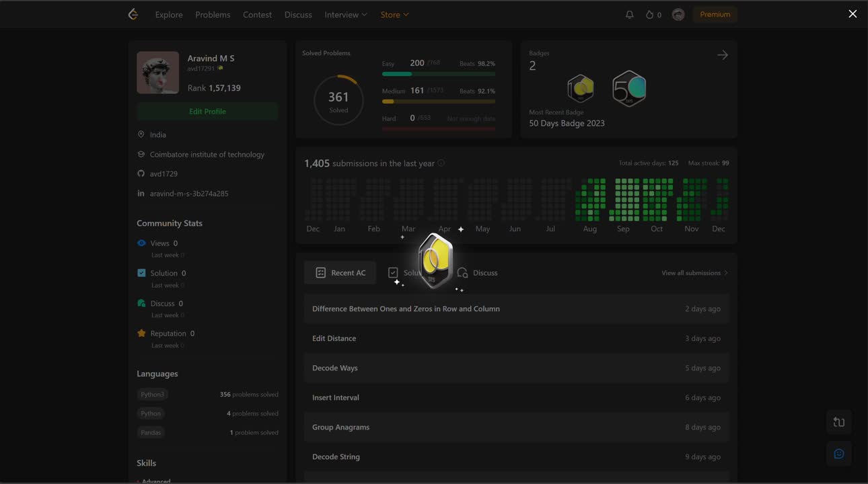Click the GitHub avd1729 link
This screenshot has width=868, height=484.
(x=164, y=173)
